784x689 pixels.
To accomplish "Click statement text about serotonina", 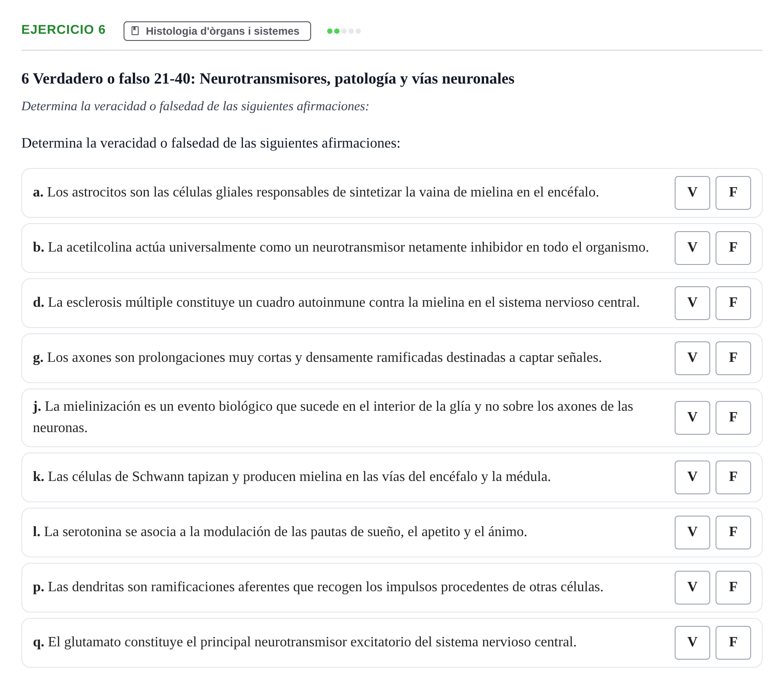I will click(280, 532).
